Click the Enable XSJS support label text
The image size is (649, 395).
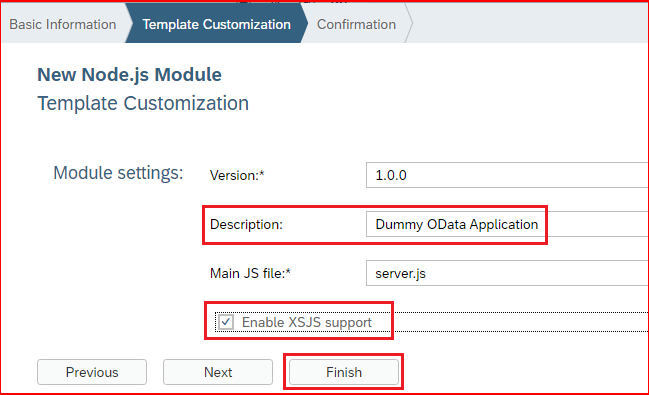(x=307, y=322)
